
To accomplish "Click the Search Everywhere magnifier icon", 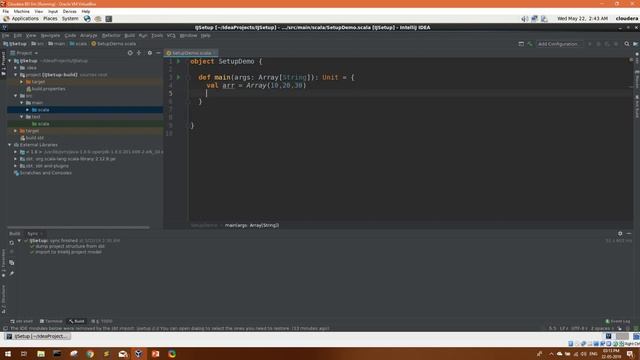I will [627, 44].
